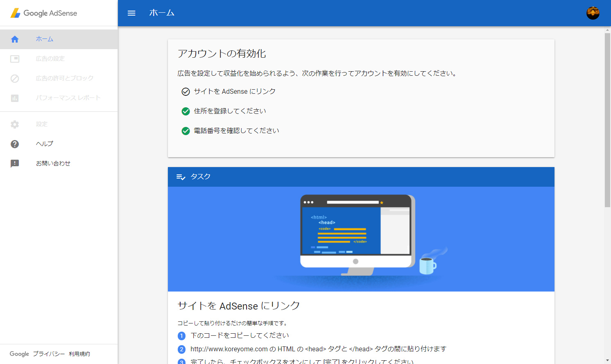Image resolution: width=611 pixels, height=364 pixels.
Task: Click the アカウントの有効化 heading
Action: coord(222,54)
